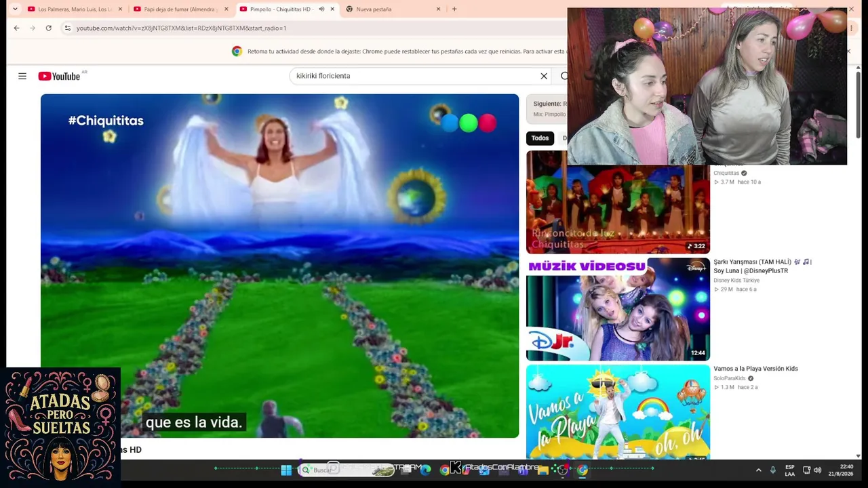Screen dimensions: 868x488
Task: Open the Soy Luna Müzik Videosu thumbnail
Action: (618, 309)
